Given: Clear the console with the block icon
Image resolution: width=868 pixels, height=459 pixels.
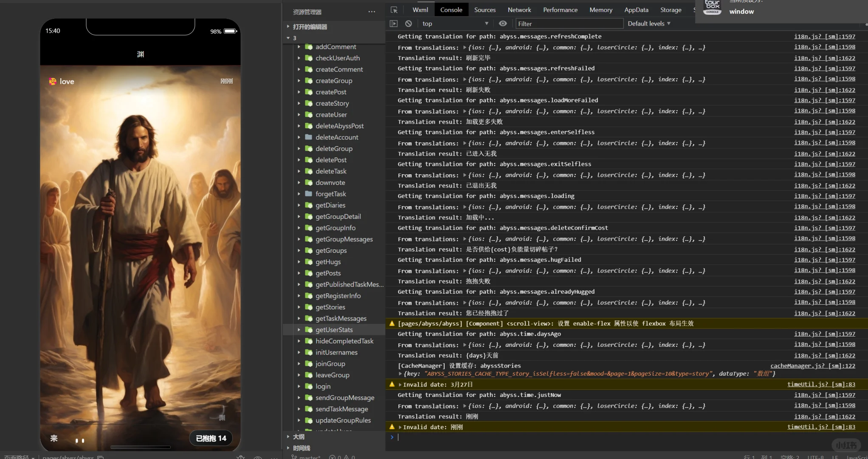Looking at the screenshot, I should 409,24.
